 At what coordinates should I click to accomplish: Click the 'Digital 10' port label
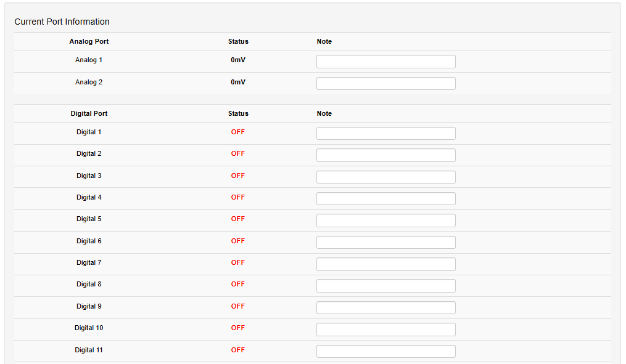point(89,328)
